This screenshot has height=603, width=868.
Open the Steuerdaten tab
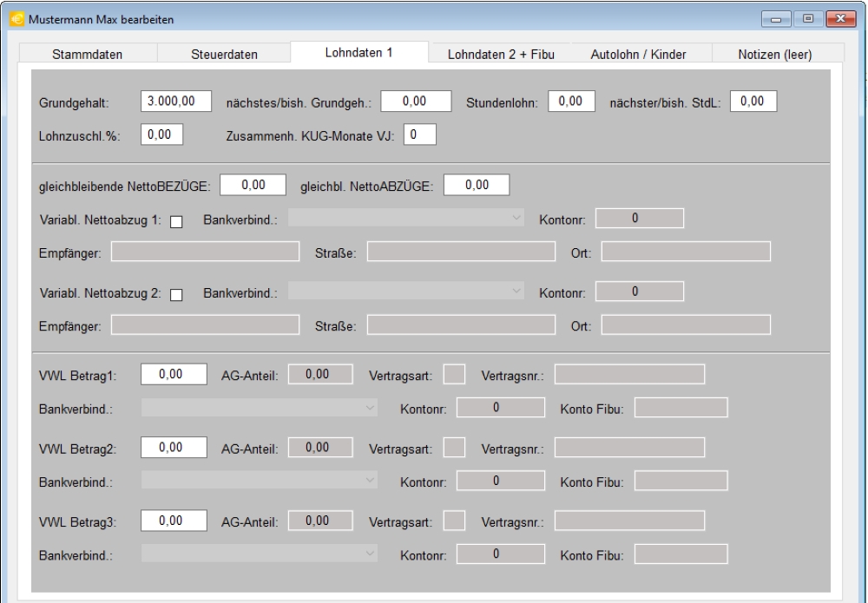tap(224, 54)
